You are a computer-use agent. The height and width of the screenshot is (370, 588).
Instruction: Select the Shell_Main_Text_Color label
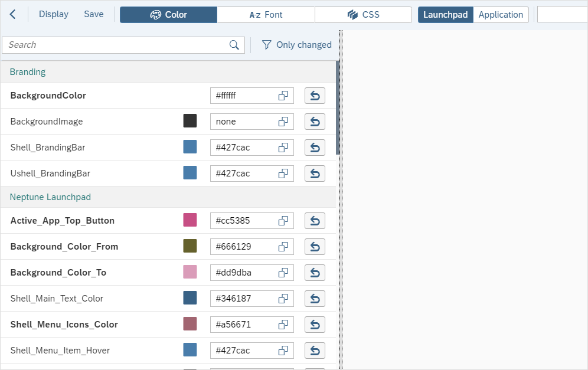[57, 299]
